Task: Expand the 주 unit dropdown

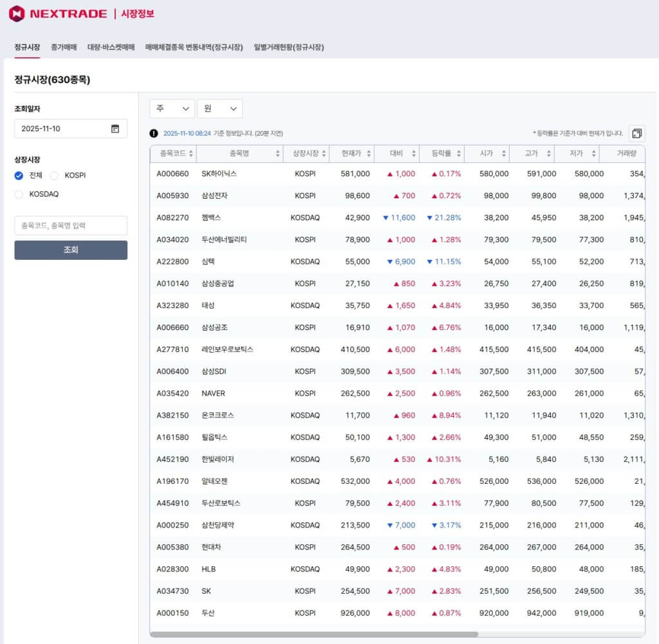Action: pos(172,109)
